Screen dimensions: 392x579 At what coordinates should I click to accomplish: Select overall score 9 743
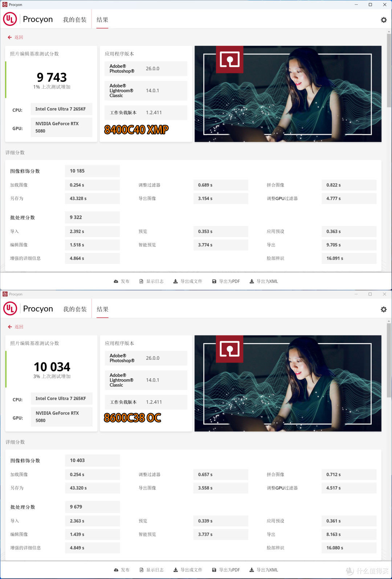pyautogui.click(x=52, y=77)
